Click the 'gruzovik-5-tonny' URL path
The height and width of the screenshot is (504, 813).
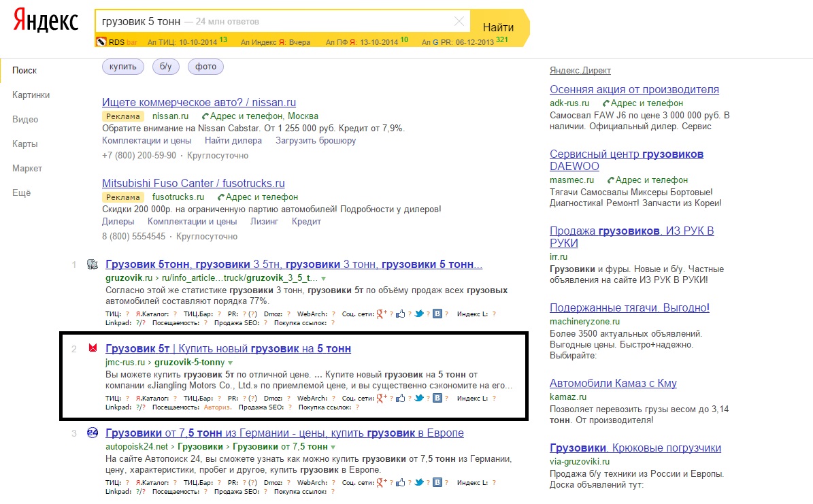190,363
